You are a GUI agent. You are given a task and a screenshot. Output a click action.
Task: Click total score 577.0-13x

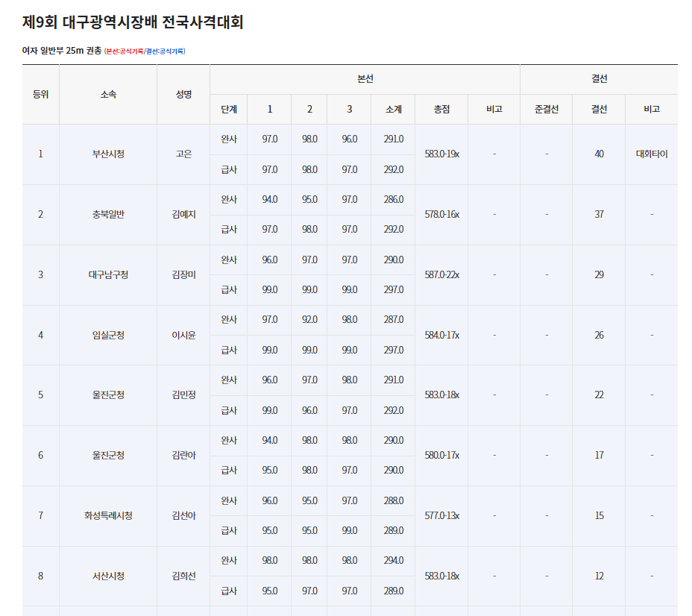441,516
